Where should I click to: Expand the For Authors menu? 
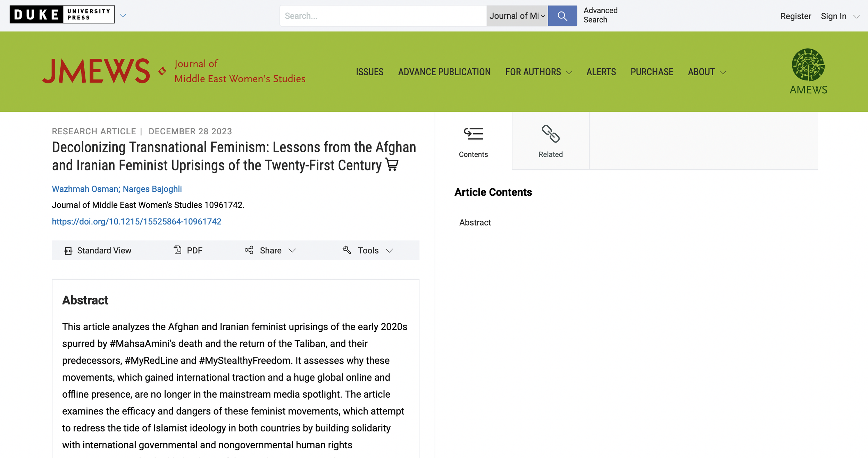pyautogui.click(x=539, y=72)
